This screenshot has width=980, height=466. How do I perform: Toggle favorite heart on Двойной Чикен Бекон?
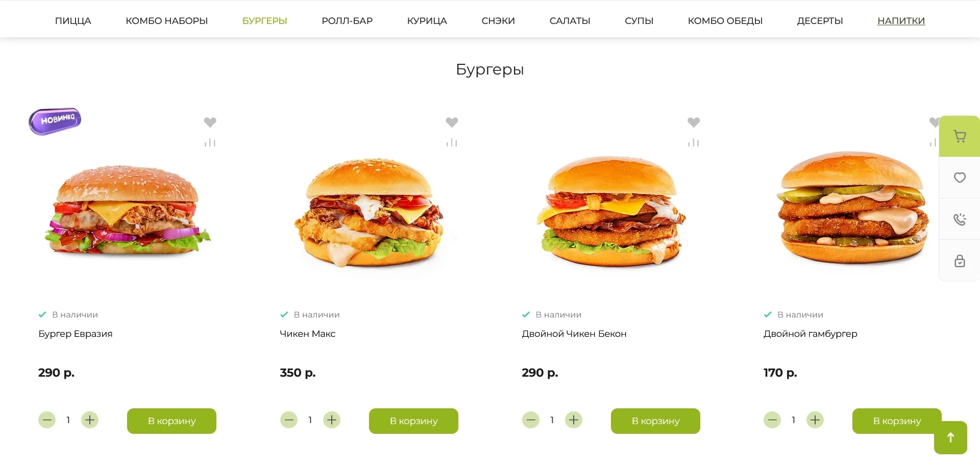click(x=693, y=122)
